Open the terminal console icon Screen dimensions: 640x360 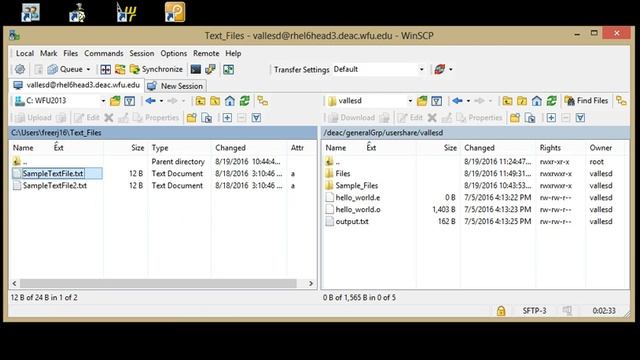[x=196, y=69]
